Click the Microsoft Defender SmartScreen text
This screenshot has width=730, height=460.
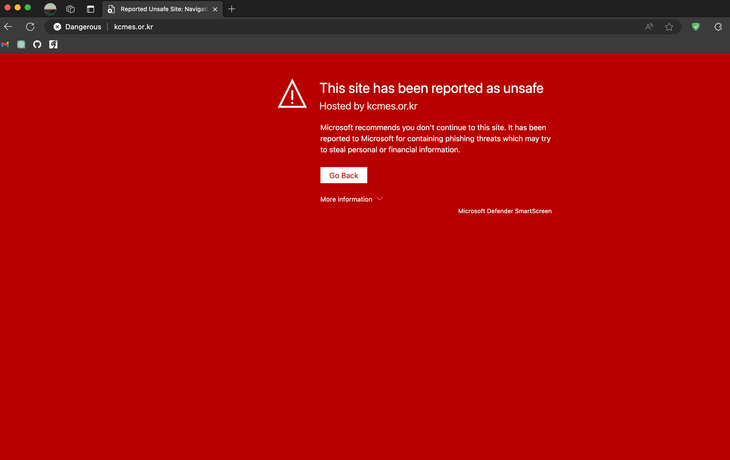click(x=505, y=211)
